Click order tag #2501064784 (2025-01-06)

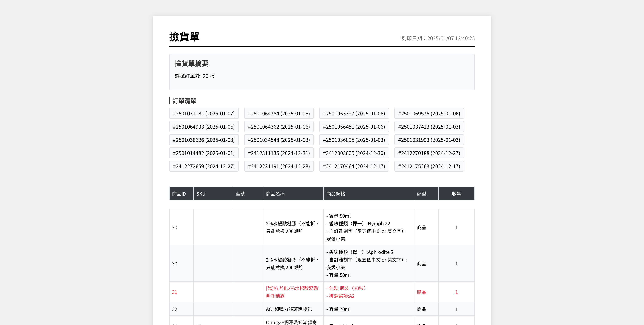tap(279, 114)
